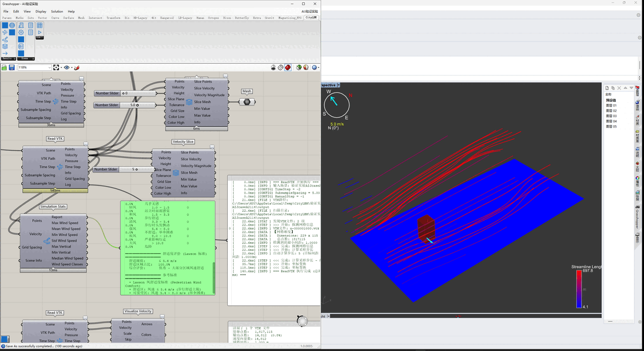Click the green Lawson comfort report panel
The height and width of the screenshot is (351, 644).
(167, 248)
